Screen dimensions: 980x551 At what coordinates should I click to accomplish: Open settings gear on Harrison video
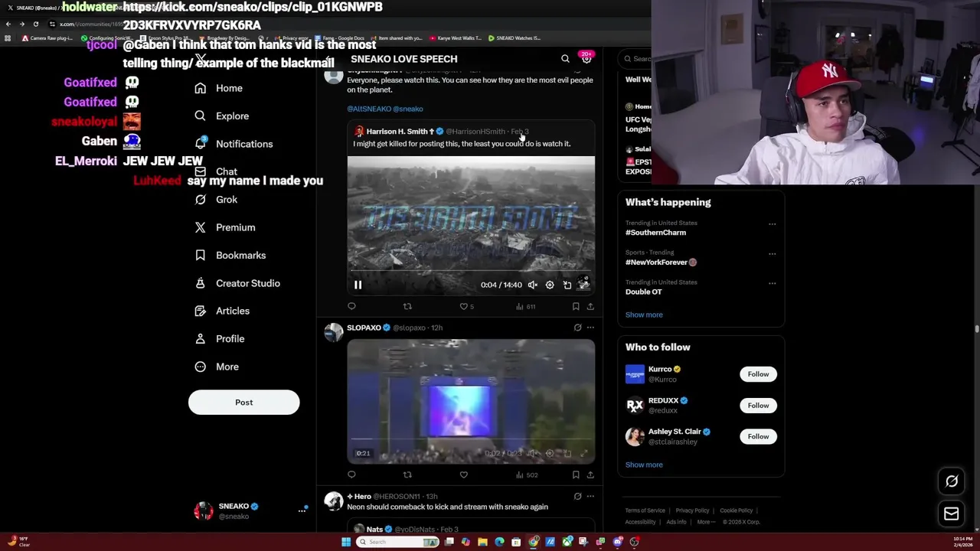[x=550, y=285]
